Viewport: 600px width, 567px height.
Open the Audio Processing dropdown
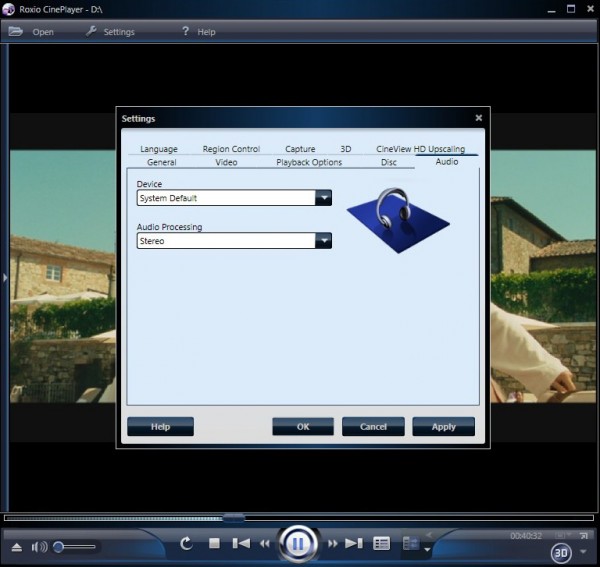[323, 241]
